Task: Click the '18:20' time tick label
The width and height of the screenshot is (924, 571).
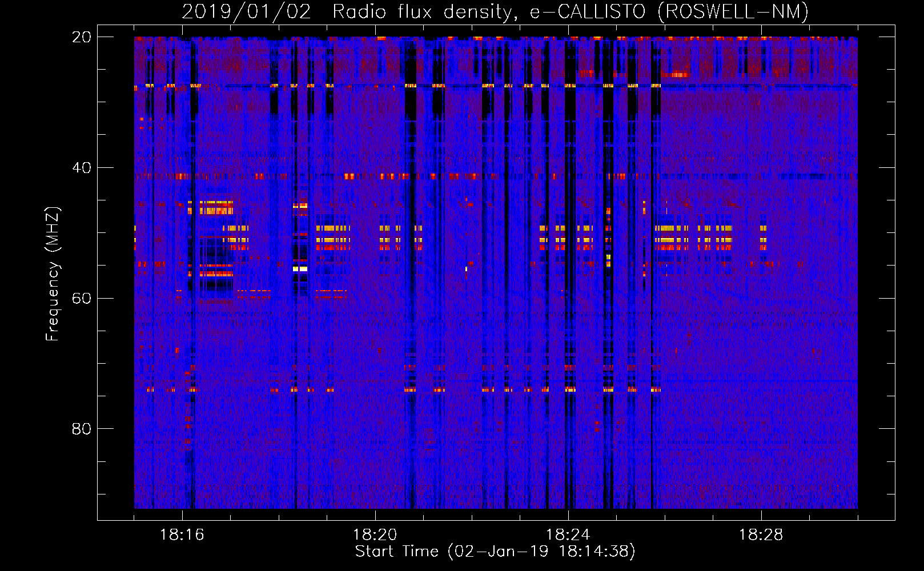Action: [x=375, y=534]
